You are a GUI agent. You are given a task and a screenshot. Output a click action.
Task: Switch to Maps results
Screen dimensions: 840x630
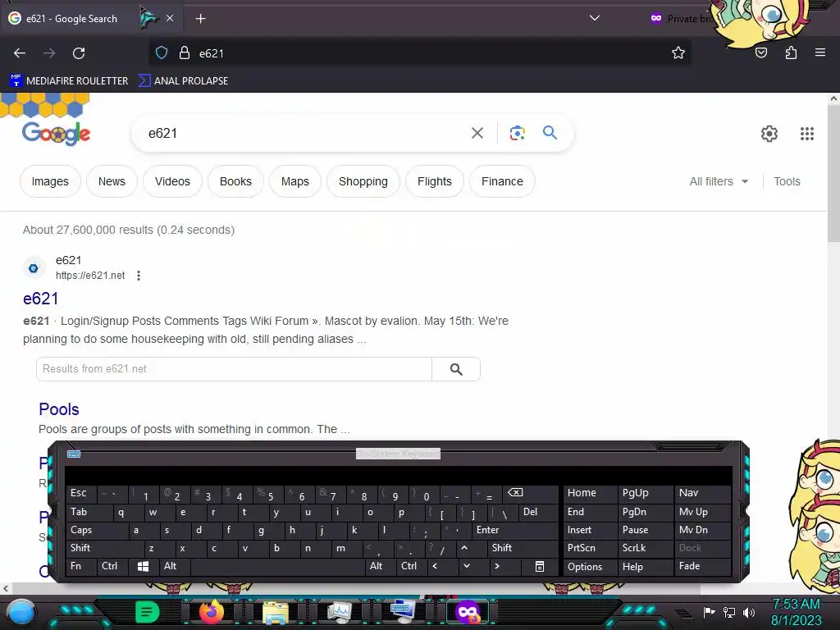295,181
